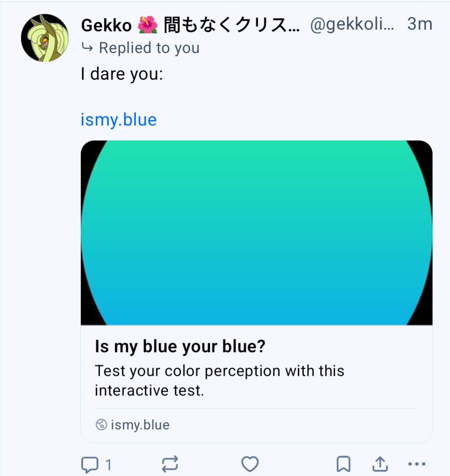
Task: Click the hibiscus emoji in the display name
Action: pos(148,25)
